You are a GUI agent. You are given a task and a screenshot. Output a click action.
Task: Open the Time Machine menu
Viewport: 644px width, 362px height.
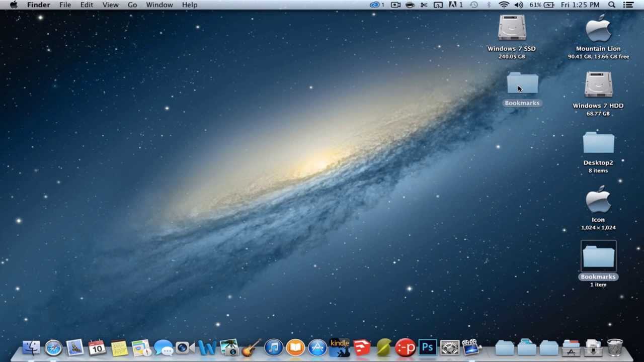tap(474, 5)
